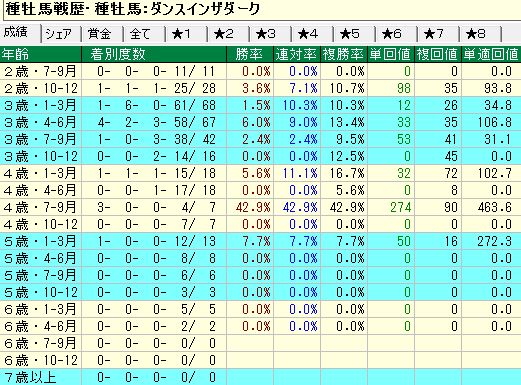Screen dimensions: 521x385
Task: Select the ★4 tab
Action: point(313,34)
